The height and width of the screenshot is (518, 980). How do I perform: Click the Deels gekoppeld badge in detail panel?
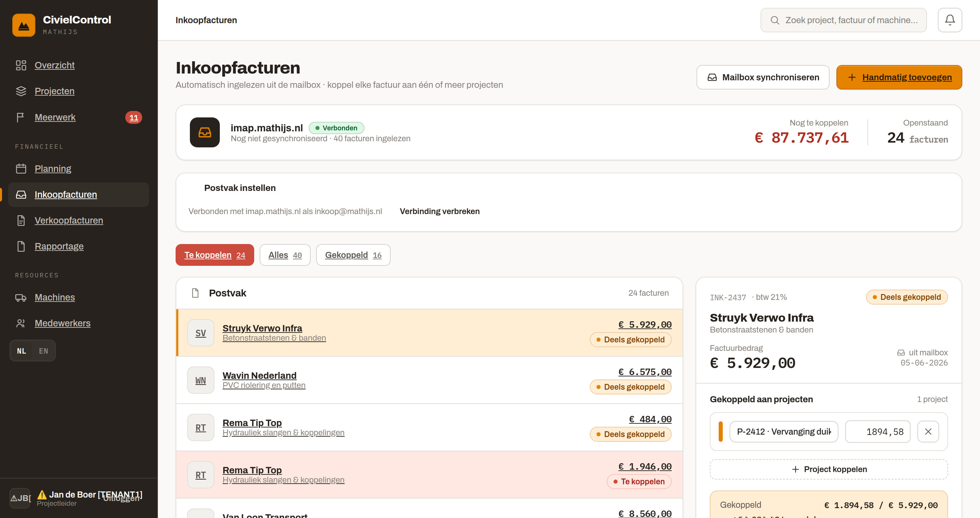click(x=906, y=297)
